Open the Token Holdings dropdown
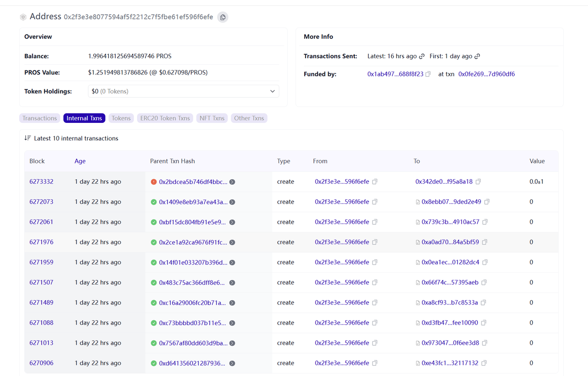The image size is (588, 376). pos(183,92)
